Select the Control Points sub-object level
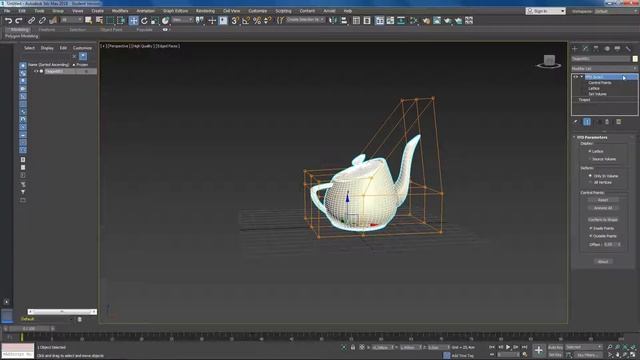 coord(600,83)
